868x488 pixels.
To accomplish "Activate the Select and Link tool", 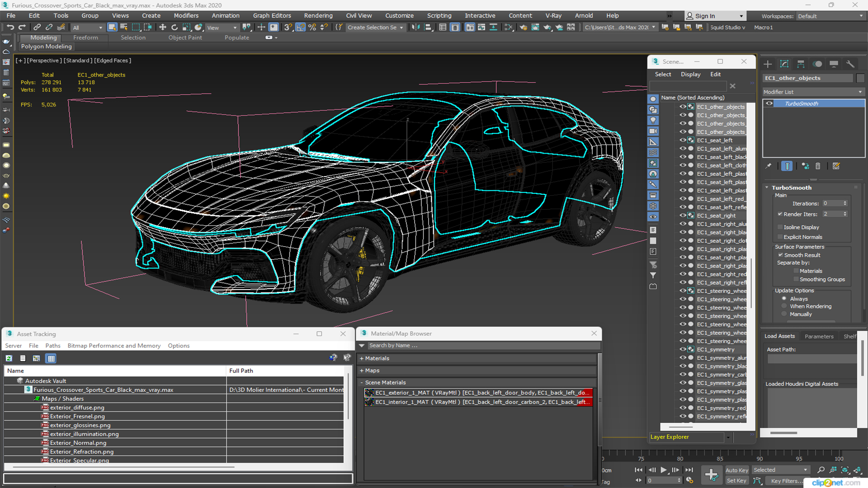I will 37,28.
